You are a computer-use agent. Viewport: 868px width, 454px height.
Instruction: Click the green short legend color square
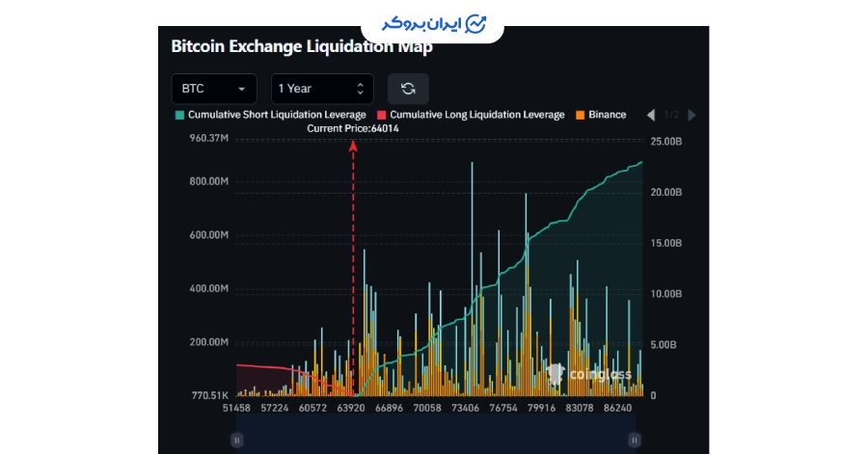pos(179,115)
